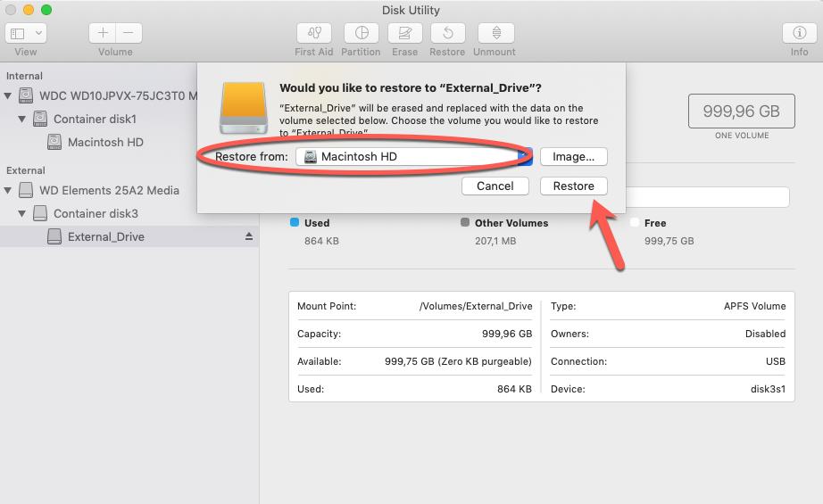Eject External_Drive using sidebar eject icon
This screenshot has width=823, height=504.
tap(249, 236)
